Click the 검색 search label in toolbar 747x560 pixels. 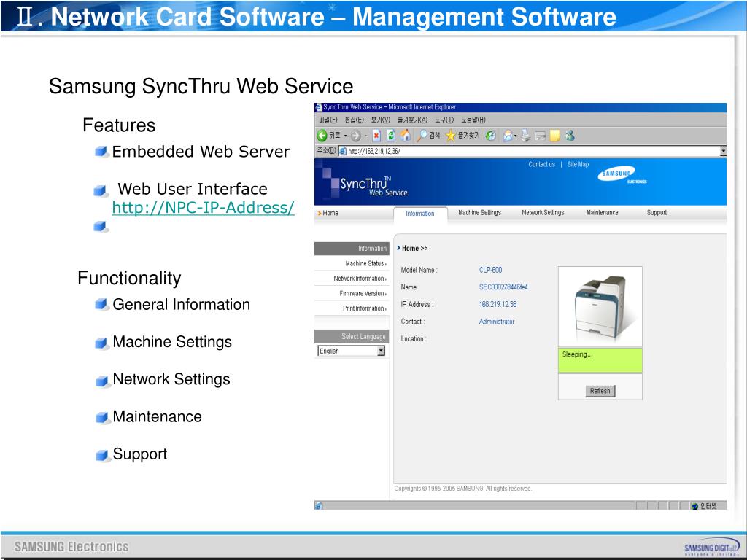coord(435,136)
